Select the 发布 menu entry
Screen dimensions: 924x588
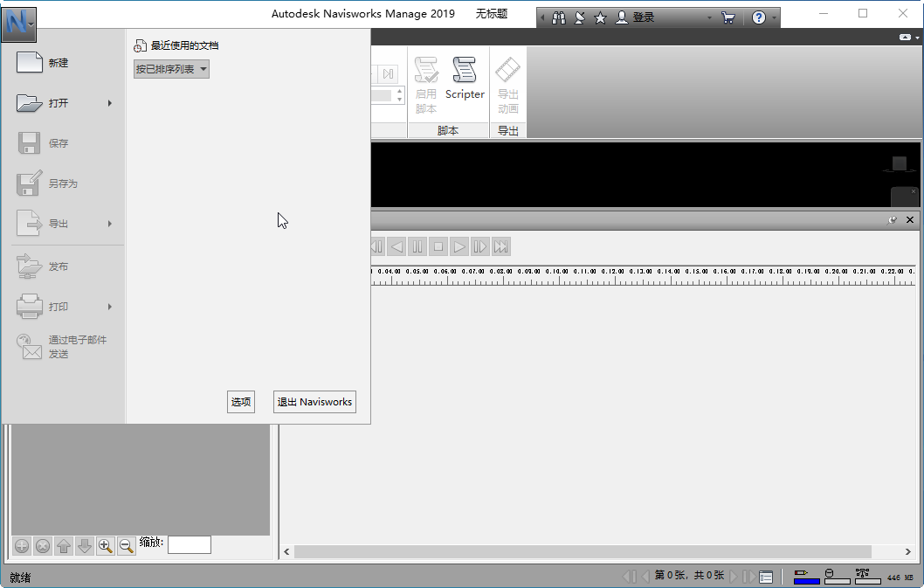[x=43, y=266]
